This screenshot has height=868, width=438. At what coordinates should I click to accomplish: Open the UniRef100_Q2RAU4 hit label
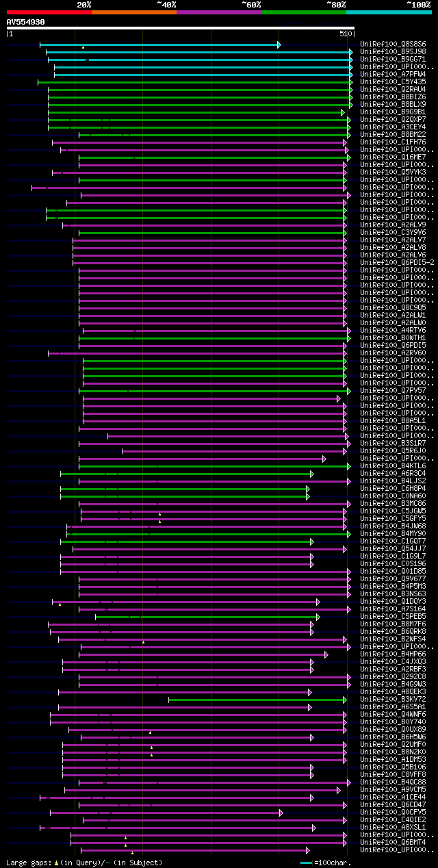(x=394, y=90)
